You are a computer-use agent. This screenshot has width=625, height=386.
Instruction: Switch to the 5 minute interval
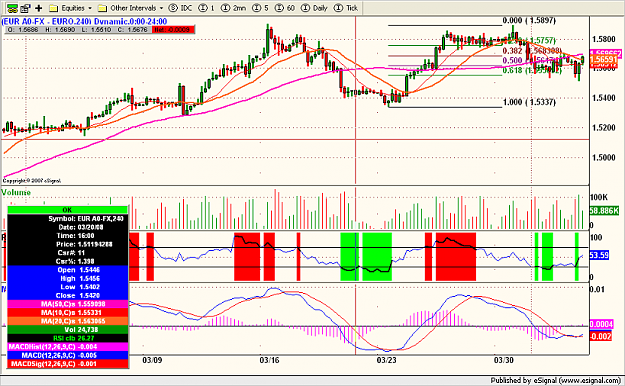click(x=261, y=8)
